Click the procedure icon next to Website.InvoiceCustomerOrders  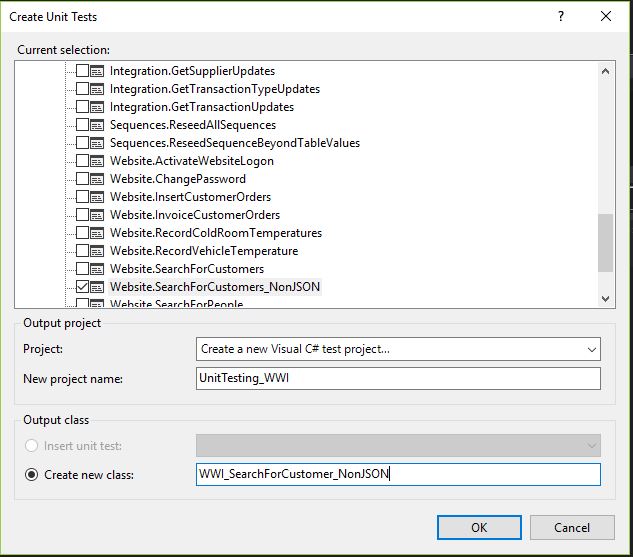click(x=97, y=215)
